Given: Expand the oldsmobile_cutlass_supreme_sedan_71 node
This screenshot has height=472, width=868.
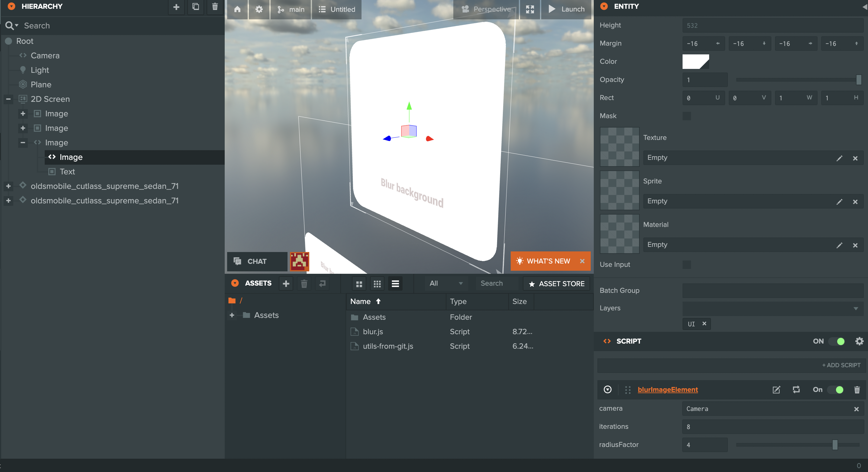Looking at the screenshot, I should point(8,186).
